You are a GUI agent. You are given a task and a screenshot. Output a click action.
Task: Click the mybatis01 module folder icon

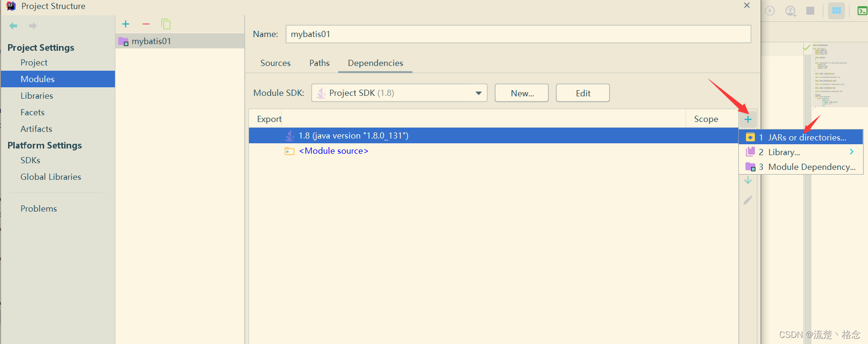[124, 41]
